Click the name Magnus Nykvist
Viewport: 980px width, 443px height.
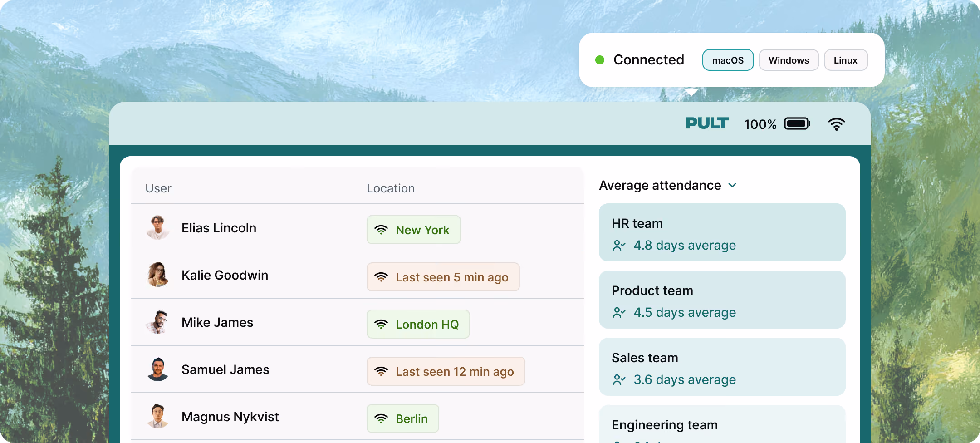[x=230, y=417]
